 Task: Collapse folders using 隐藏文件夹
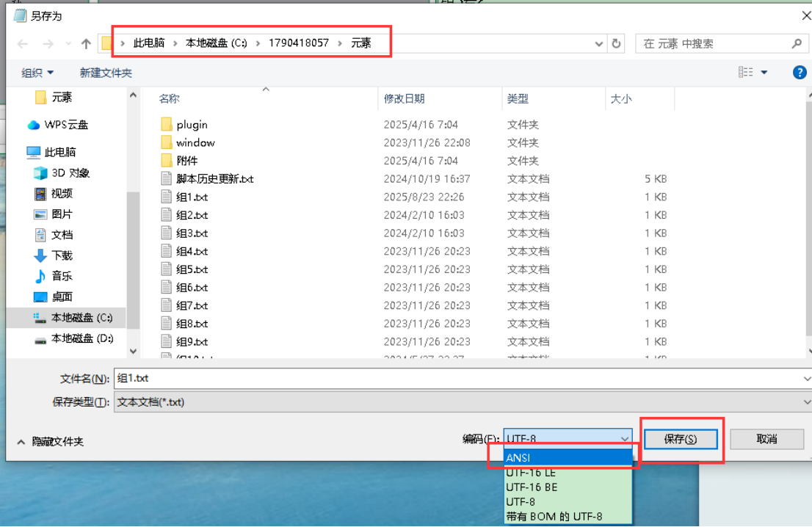[51, 441]
